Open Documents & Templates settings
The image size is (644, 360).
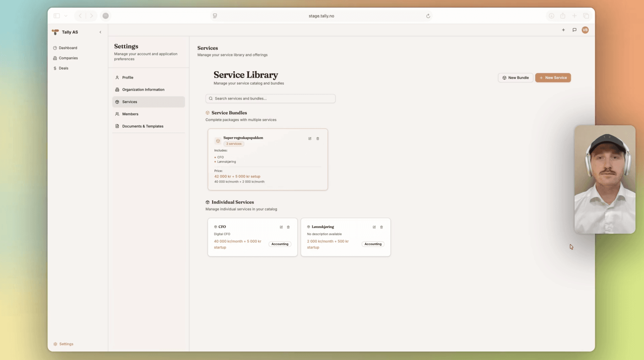[x=148, y=126]
